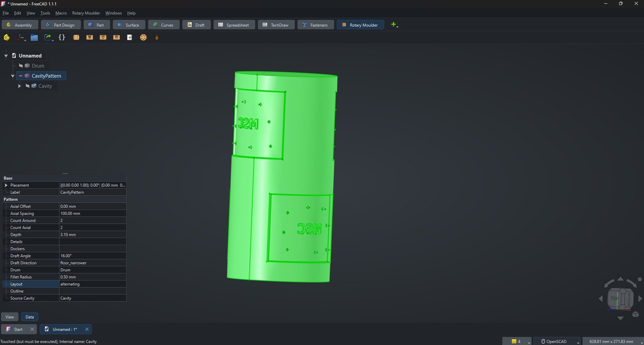The height and width of the screenshot is (345, 644).
Task: Click the Unnamed document icon in tree
Action: pos(14,56)
